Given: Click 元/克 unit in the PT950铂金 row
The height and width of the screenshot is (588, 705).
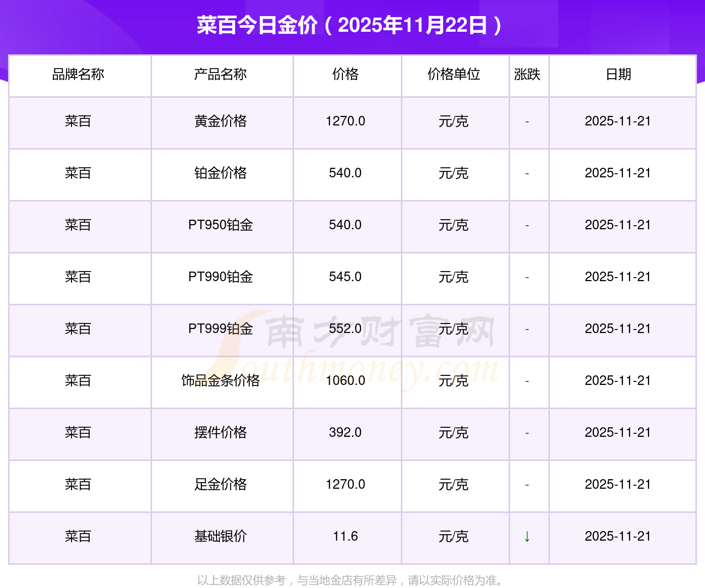Looking at the screenshot, I should click(454, 225).
